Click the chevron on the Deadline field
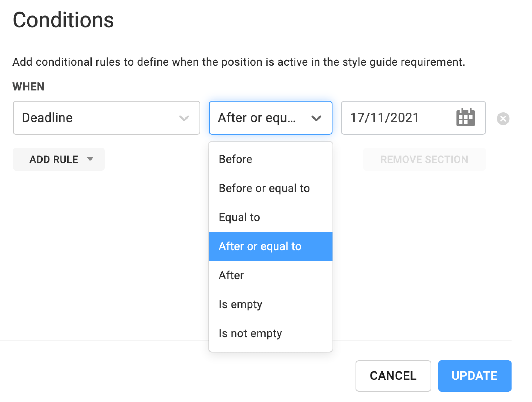 (x=184, y=118)
